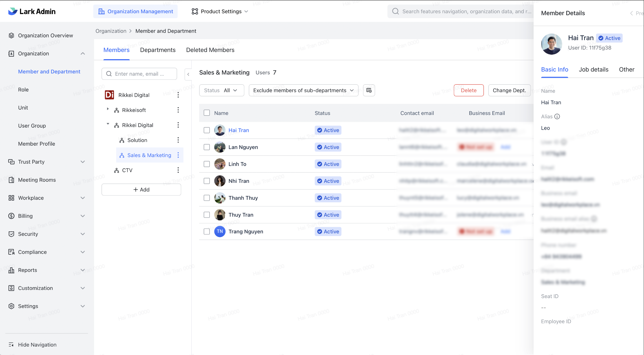644x355 pixels.
Task: Expand the Rikkeisoft tree node
Action: pos(108,109)
